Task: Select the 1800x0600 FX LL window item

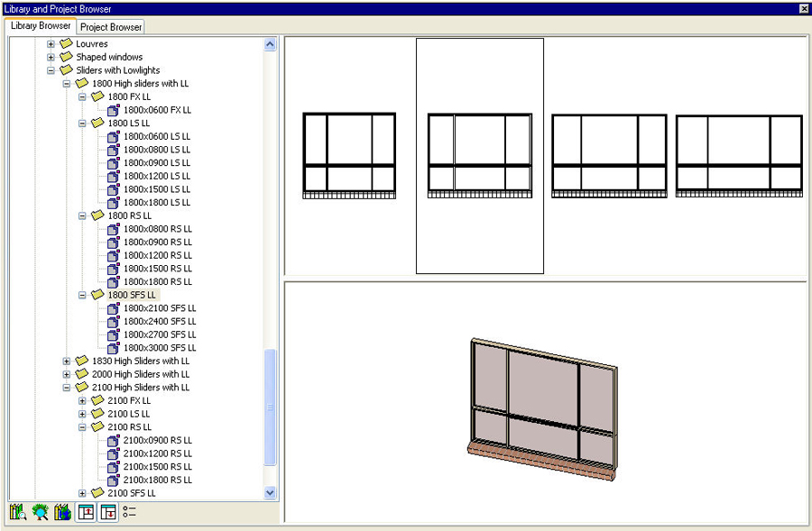Action: pyautogui.click(x=157, y=110)
